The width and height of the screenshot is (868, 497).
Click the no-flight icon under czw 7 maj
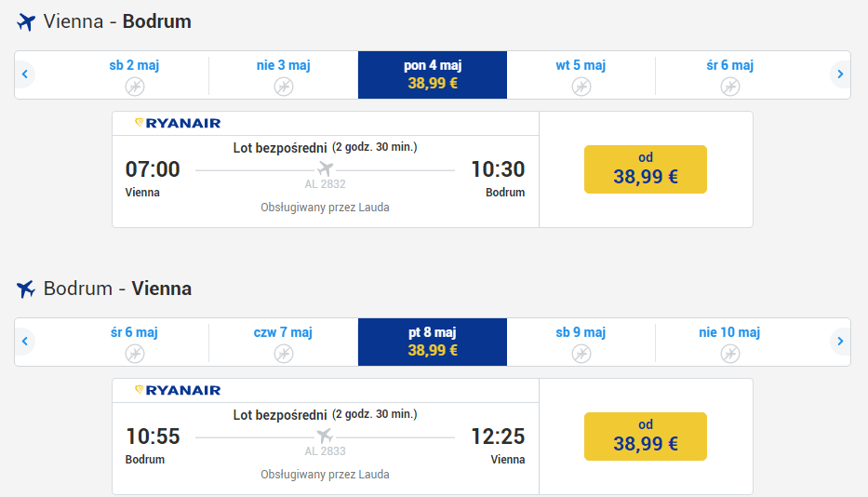284,354
